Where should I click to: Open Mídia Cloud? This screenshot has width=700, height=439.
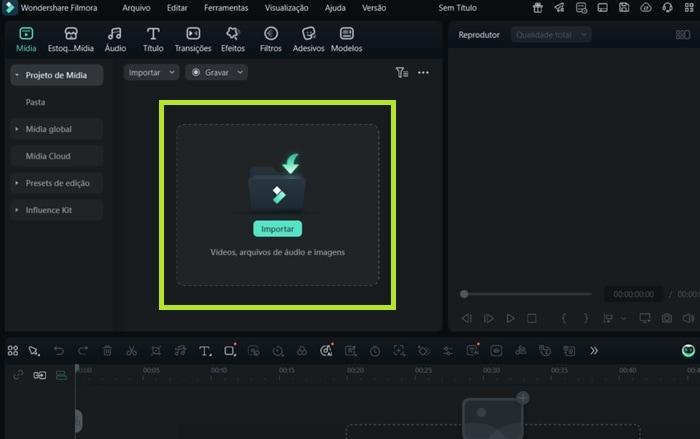coord(57,156)
